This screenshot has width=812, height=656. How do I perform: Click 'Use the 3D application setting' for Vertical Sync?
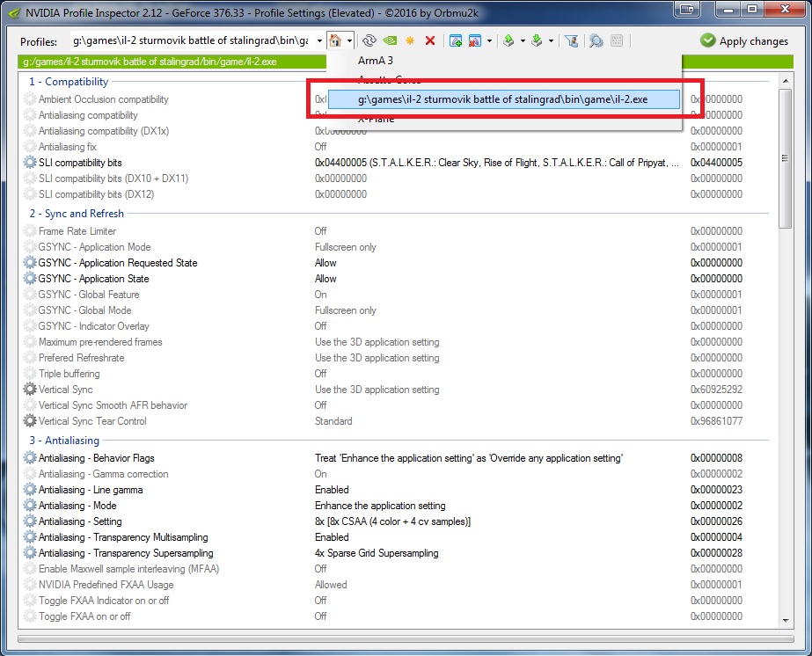[377, 390]
